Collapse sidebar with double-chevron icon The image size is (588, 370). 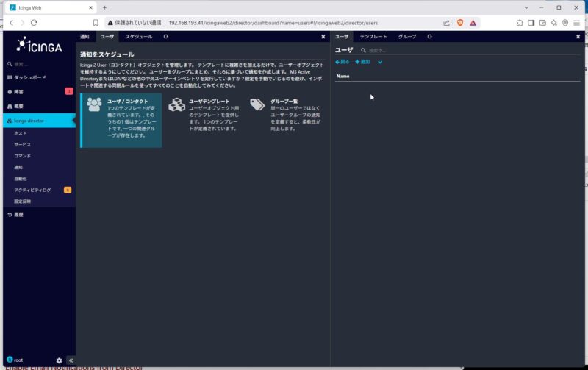coord(71,360)
